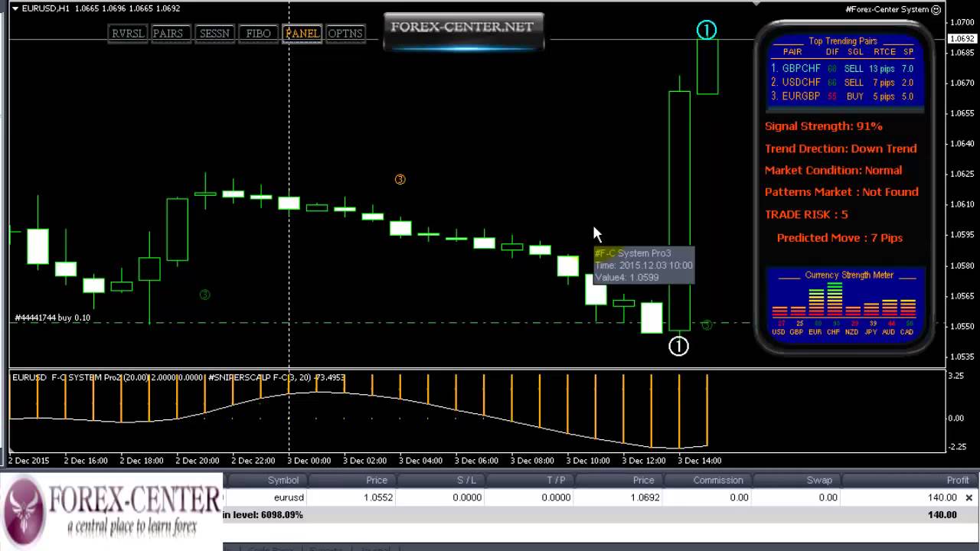Click the Currency Strength Meter title
Screen dimensions: 980x551
click(x=849, y=275)
